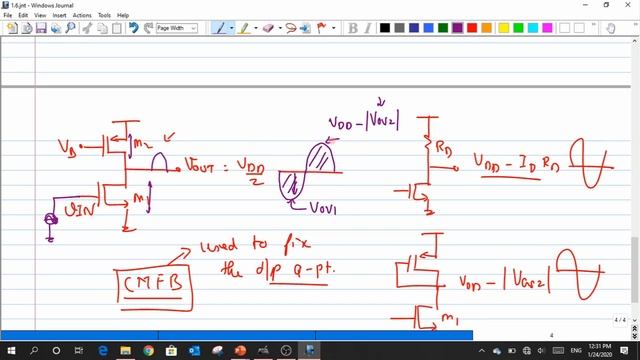This screenshot has height=360, width=640.
Task: Open the Help menu
Action: [123, 15]
